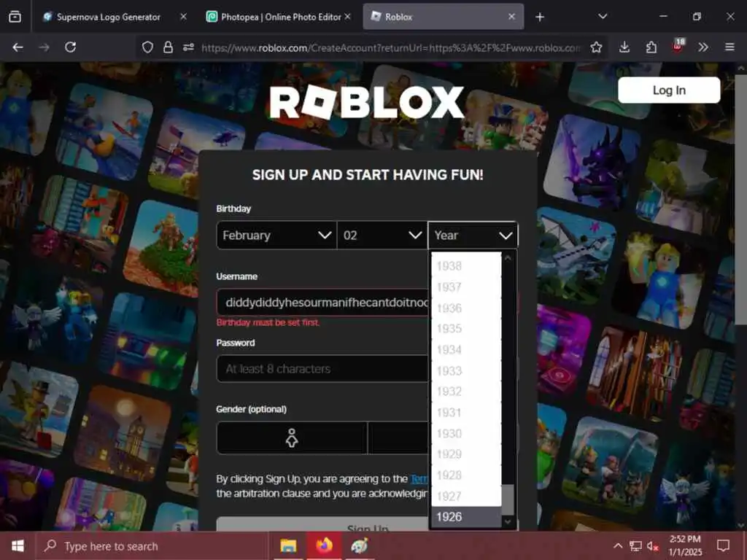Choose 1937 from year list

466,287
